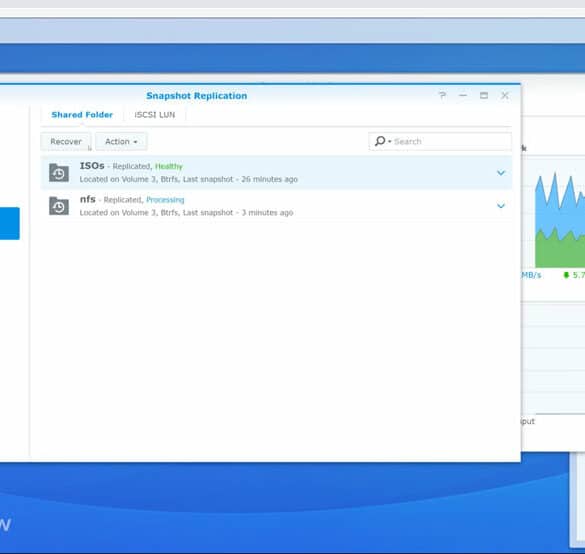Click the '26 minutes ago' snapshot info line

point(188,179)
